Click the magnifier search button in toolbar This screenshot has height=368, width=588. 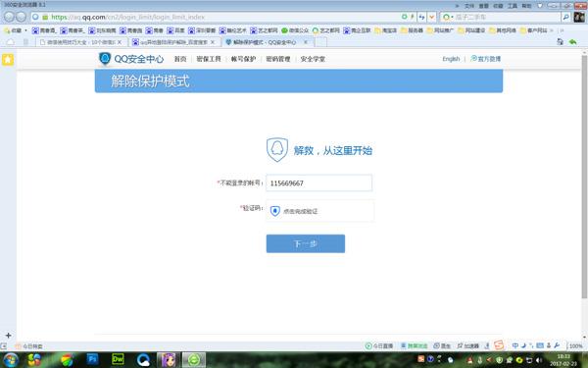565,17
